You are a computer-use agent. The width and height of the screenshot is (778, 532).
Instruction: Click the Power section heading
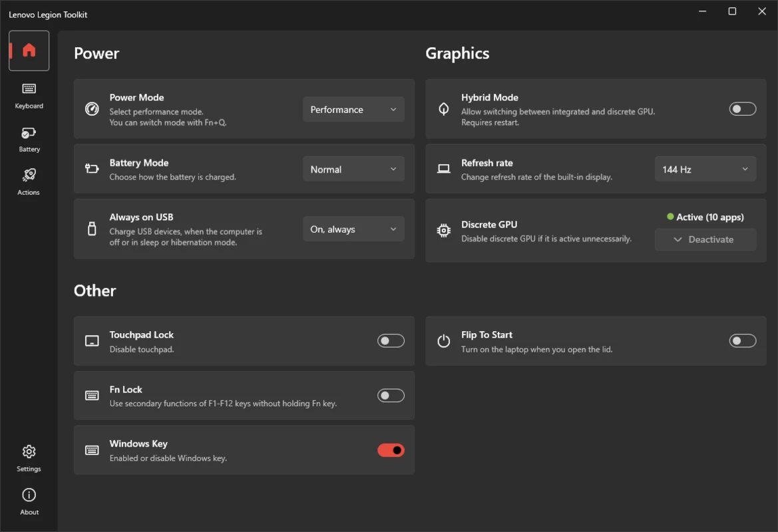pyautogui.click(x=97, y=54)
